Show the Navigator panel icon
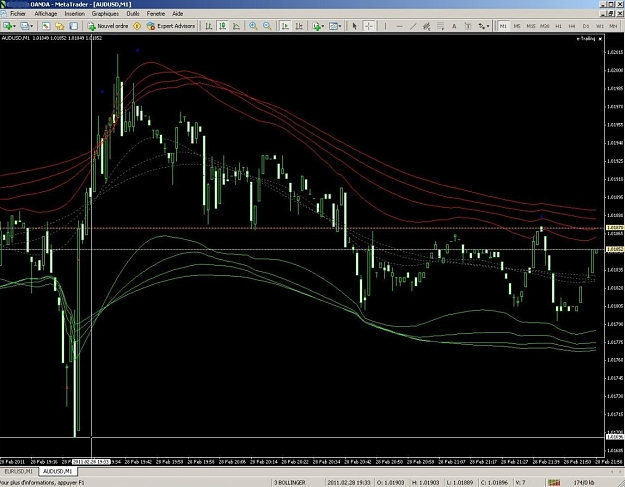The width and height of the screenshot is (625, 487). point(60,26)
